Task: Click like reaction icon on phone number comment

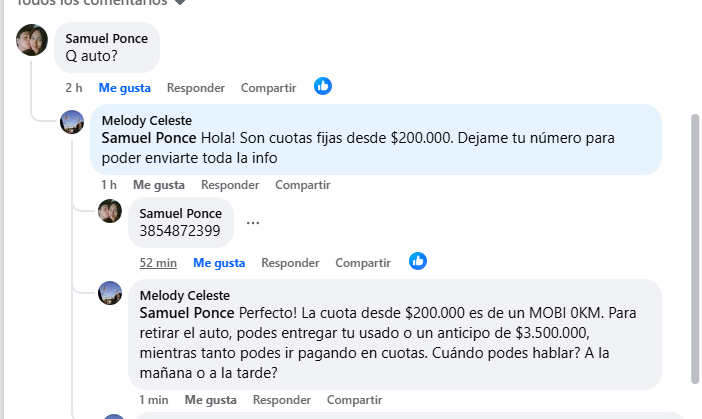Action: (x=418, y=262)
